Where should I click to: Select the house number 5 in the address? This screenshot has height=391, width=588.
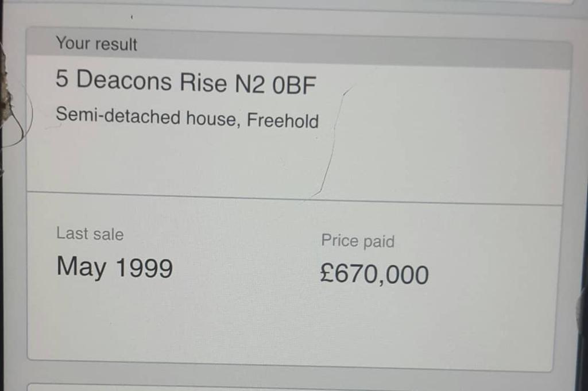(x=62, y=80)
